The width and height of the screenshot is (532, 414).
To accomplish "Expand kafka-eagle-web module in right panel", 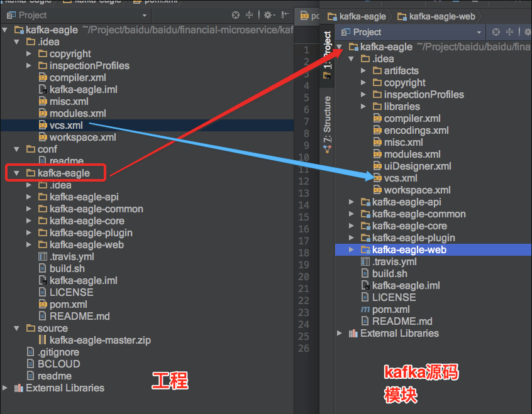I will click(351, 250).
